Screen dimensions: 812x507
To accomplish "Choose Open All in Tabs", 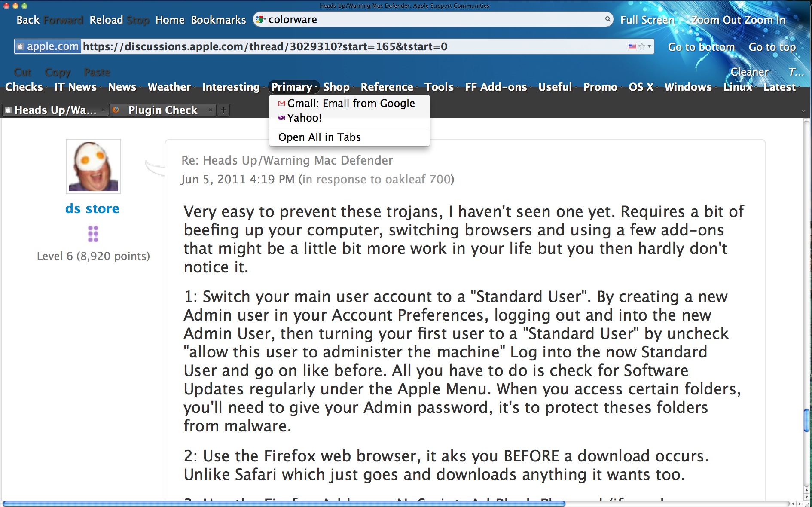I will [319, 137].
